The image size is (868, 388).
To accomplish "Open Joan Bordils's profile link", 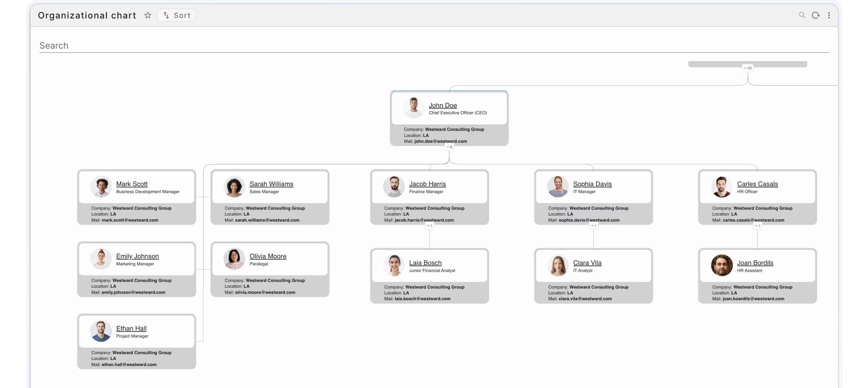I will tap(755, 263).
